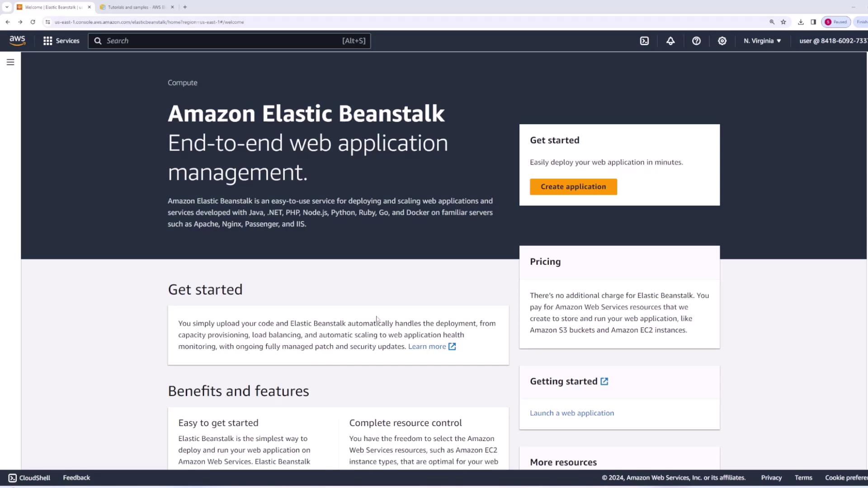Viewport: 868px width, 488px height.
Task: Expand the N. Virginia region dropdown
Action: coord(762,41)
